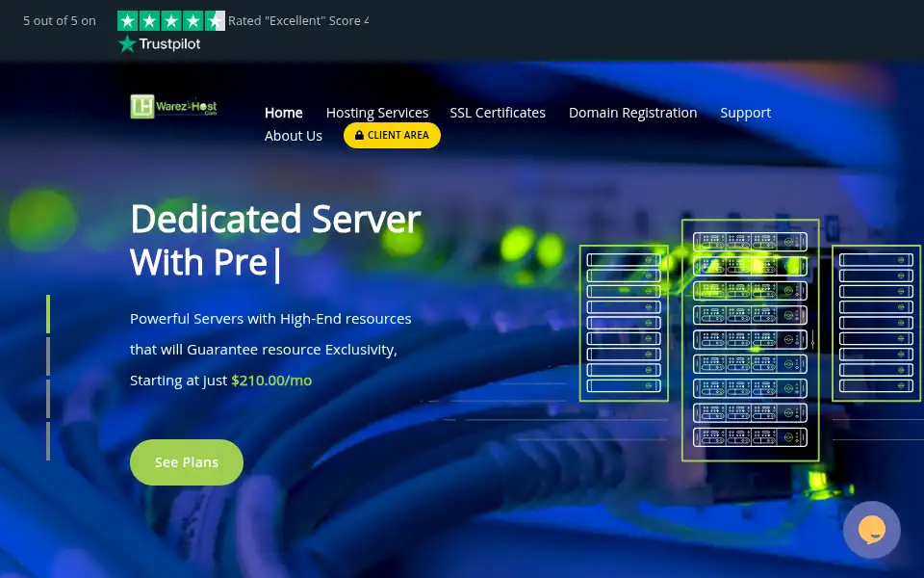
Task: Click the Trustpilot five-star rating
Action: 171,20
